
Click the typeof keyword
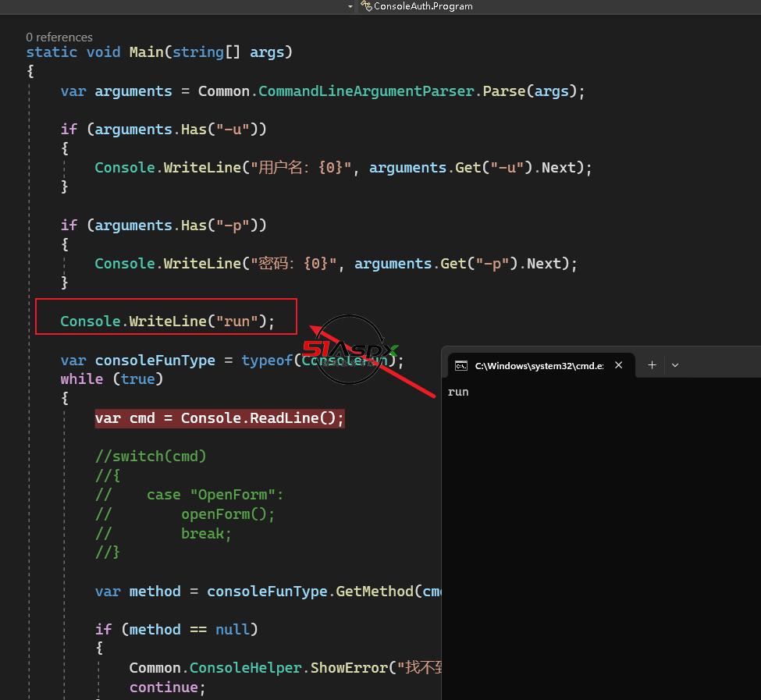coord(267,361)
